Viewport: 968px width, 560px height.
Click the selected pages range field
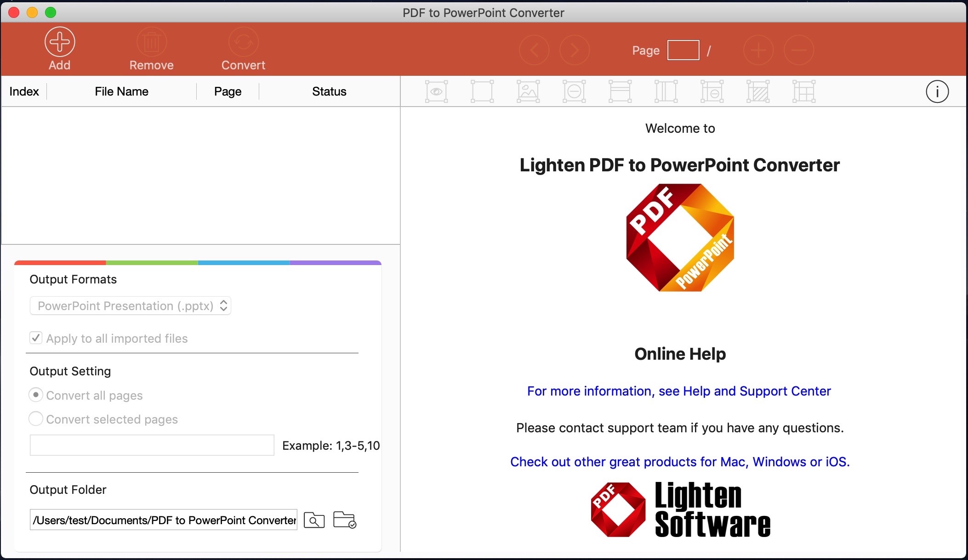(152, 445)
